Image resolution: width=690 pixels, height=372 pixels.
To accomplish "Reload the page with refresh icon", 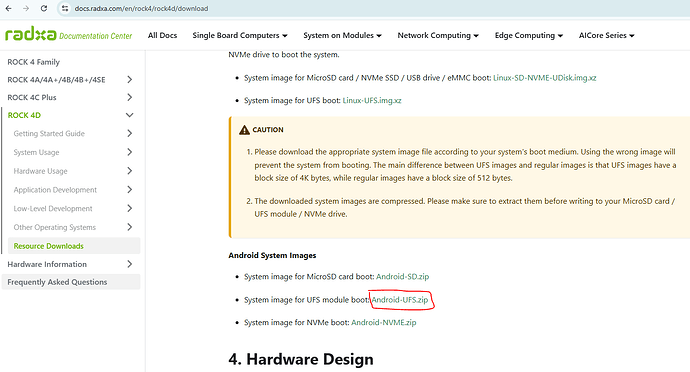I will click(x=44, y=8).
